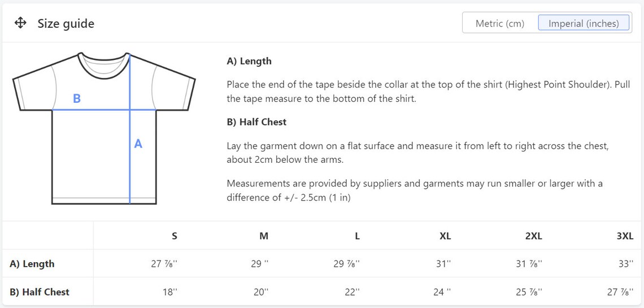Click the B) Half Chest description heading
Screen dimensions: 644x308
(256, 122)
